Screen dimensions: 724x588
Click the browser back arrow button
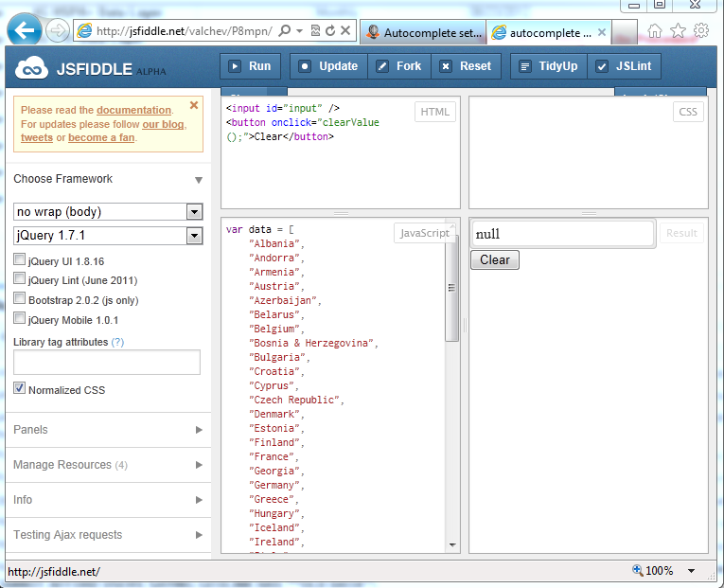tap(25, 30)
